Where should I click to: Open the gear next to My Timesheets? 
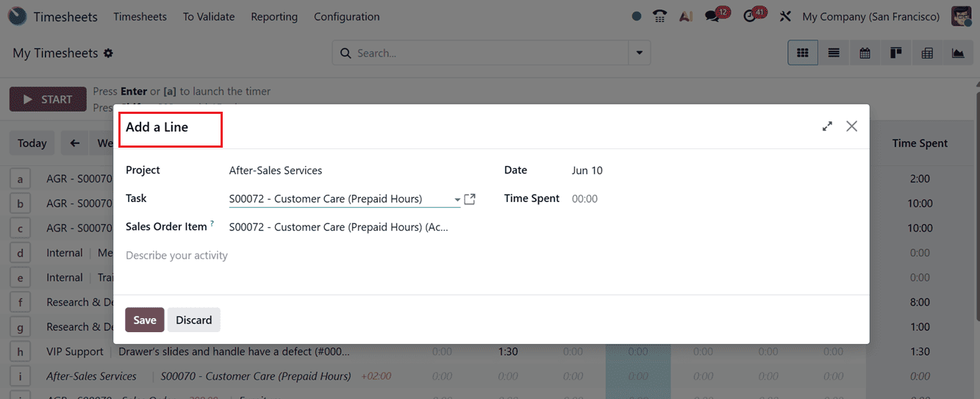[x=109, y=53]
